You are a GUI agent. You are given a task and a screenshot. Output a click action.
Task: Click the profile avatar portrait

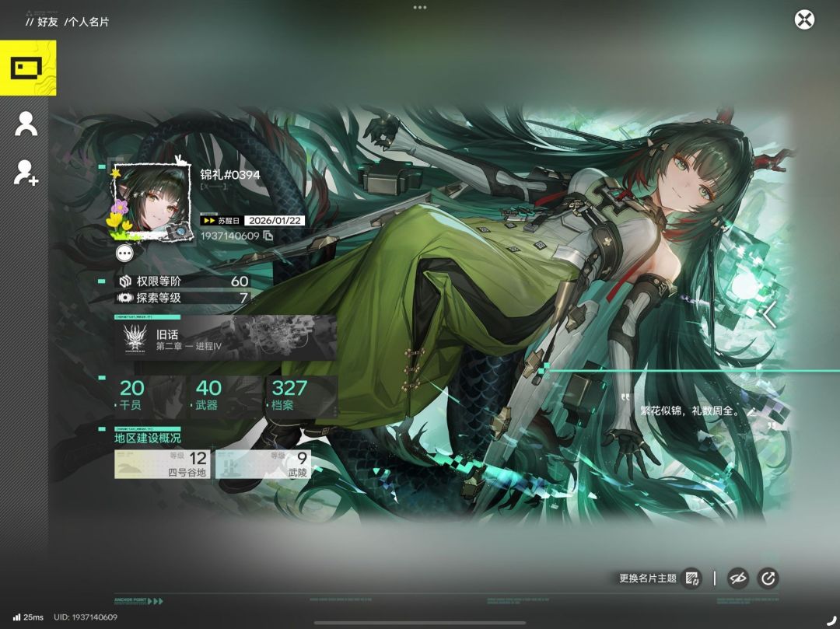point(152,202)
